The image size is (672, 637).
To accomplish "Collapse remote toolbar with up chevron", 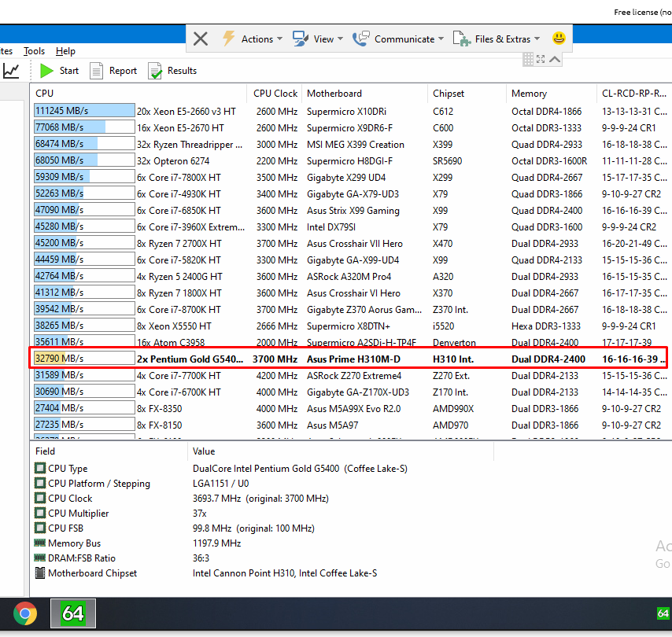I will 555,59.
